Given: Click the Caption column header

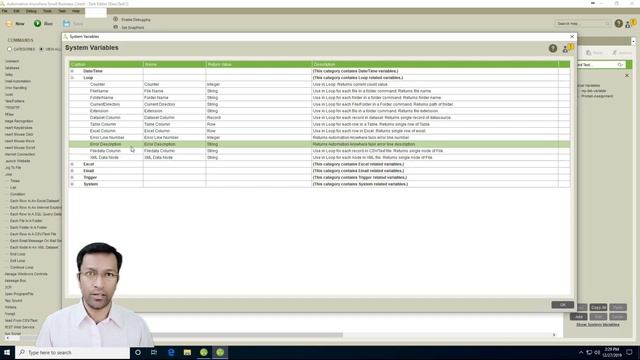Looking at the screenshot, I should click(106, 64).
